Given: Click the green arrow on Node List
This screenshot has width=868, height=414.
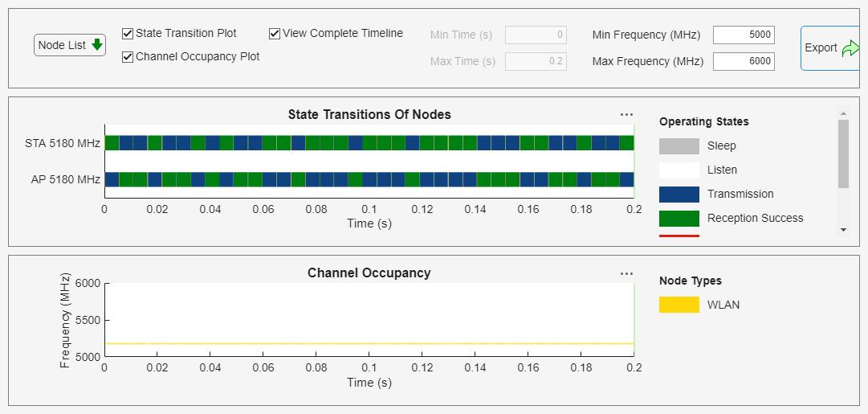Looking at the screenshot, I should click(97, 45).
